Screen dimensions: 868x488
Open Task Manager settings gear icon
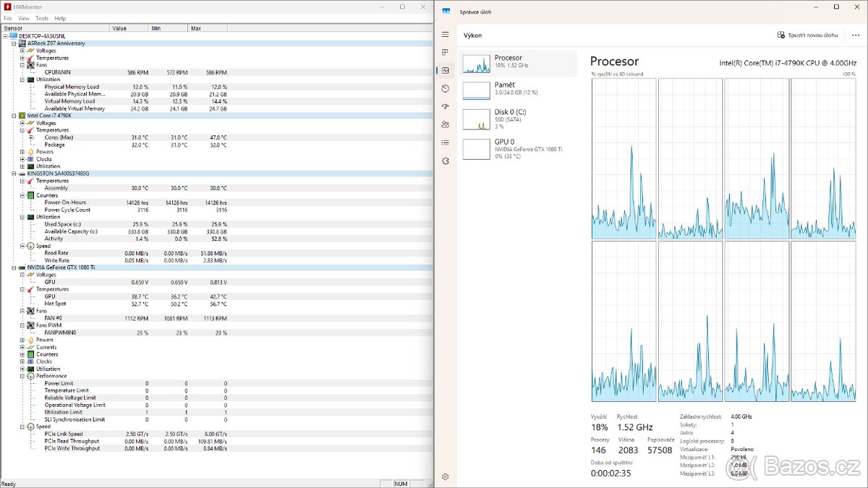click(x=446, y=476)
